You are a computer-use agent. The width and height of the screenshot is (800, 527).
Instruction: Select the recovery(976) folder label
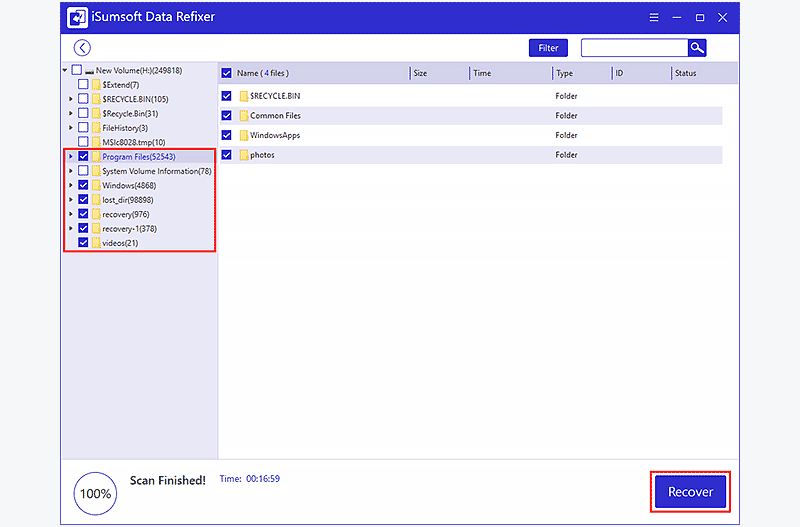coord(126,214)
